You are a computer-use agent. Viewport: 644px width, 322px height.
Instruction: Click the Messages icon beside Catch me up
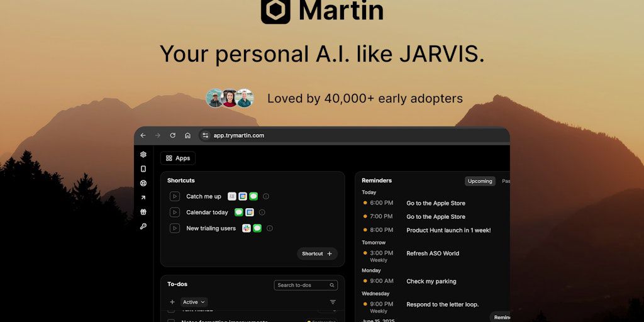[253, 196]
